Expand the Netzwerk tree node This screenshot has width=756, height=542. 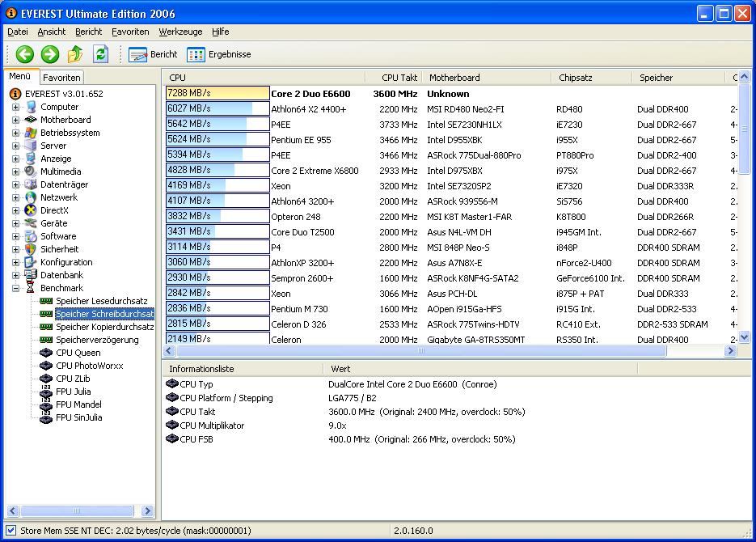click(16, 197)
